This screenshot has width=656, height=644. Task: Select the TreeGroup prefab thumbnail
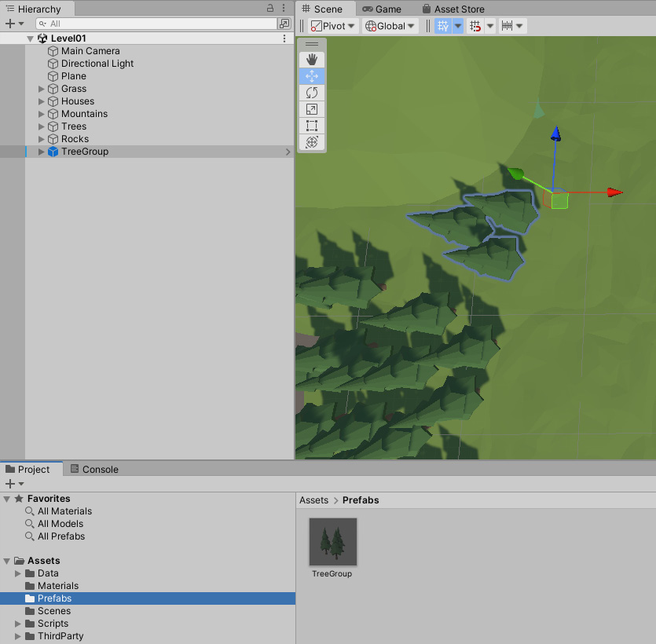pyautogui.click(x=332, y=542)
